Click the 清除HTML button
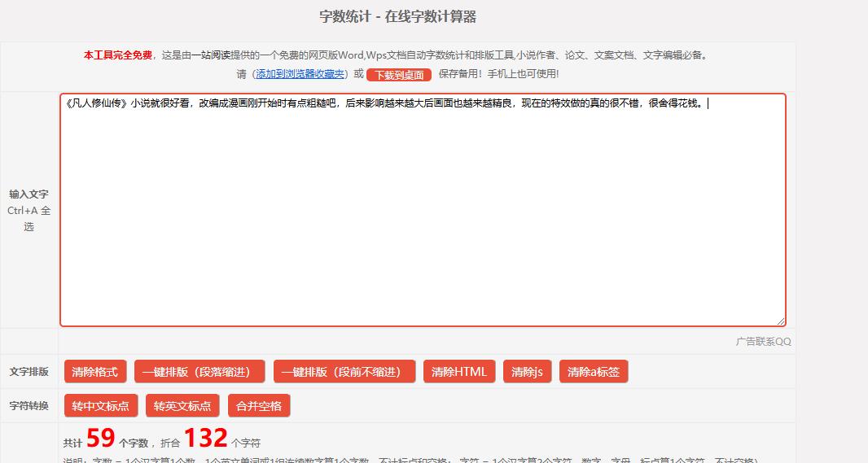 coord(459,371)
